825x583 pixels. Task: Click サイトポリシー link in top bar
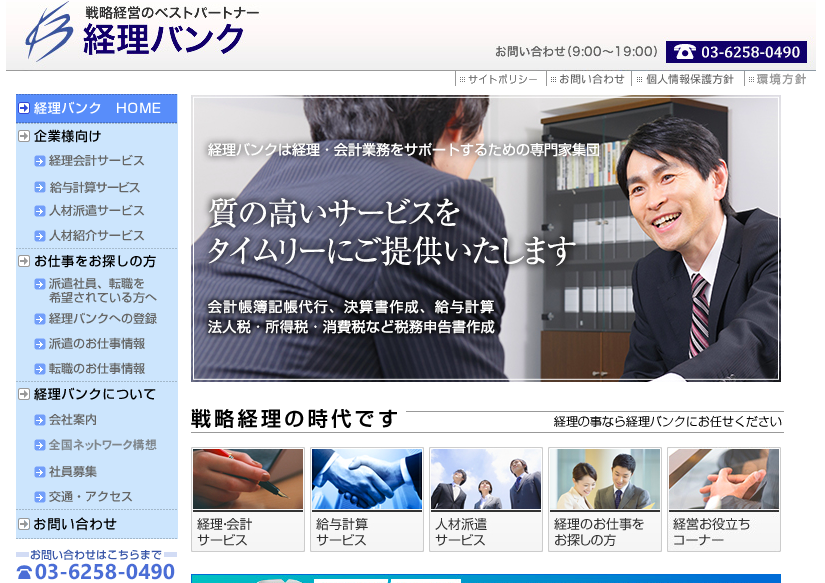(x=502, y=80)
